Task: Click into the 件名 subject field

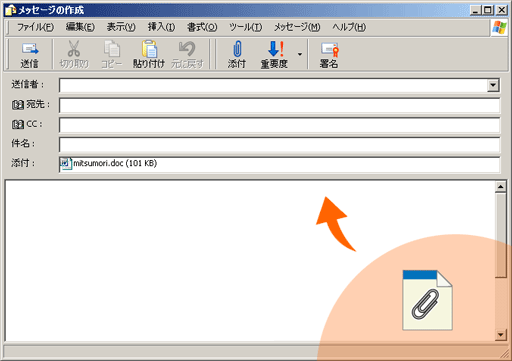Action: click(x=280, y=145)
